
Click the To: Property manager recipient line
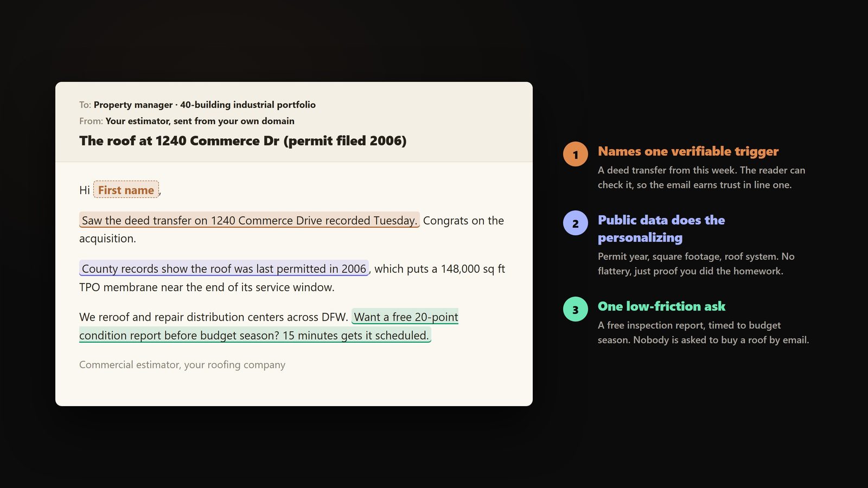pos(197,105)
